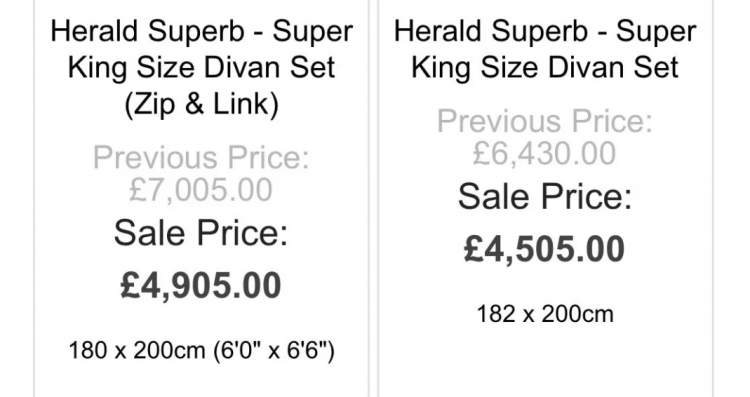Click the Sale Price label above £4,505.00
Viewport: 750px width, 397px height.
click(x=545, y=197)
